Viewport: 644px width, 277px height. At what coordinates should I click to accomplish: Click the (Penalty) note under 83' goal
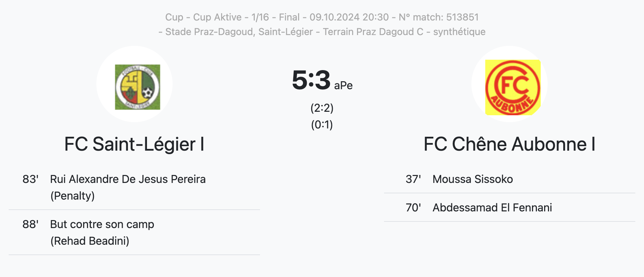72,196
